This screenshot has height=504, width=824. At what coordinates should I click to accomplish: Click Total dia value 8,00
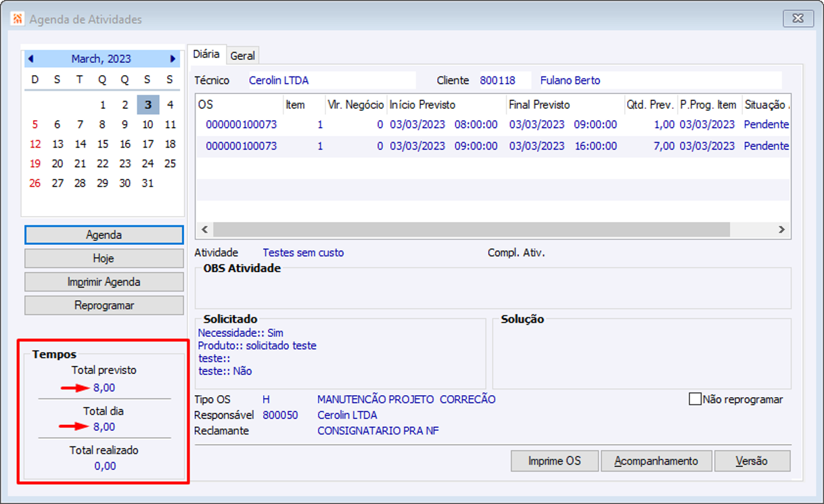coord(104,427)
